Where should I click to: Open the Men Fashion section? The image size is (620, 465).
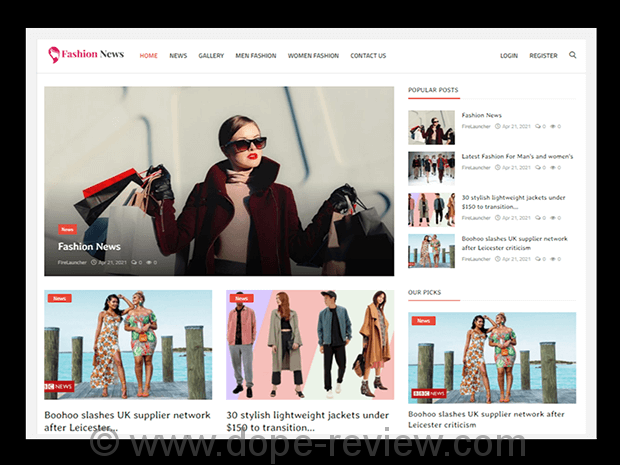click(x=255, y=56)
